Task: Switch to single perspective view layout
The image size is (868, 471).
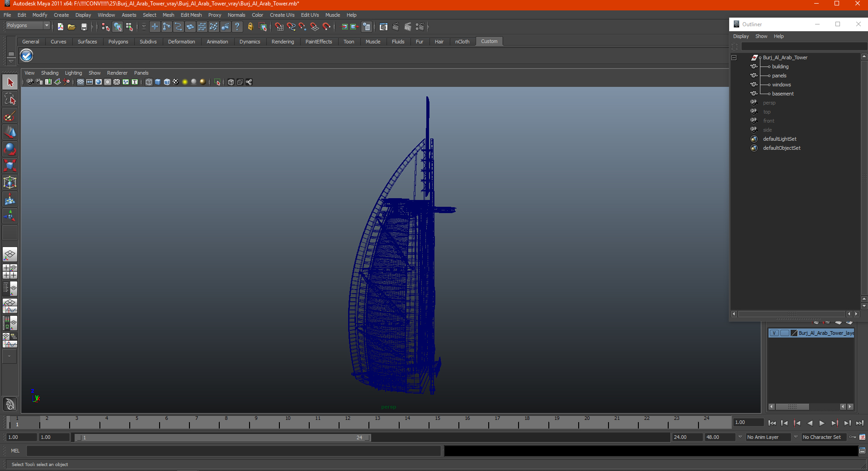Action: 10,255
